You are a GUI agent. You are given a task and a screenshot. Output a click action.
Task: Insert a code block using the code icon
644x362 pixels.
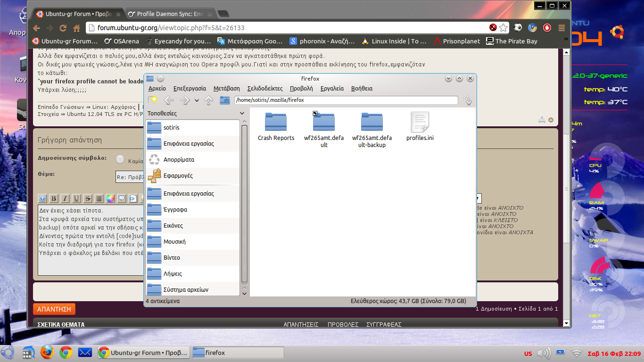click(x=133, y=198)
